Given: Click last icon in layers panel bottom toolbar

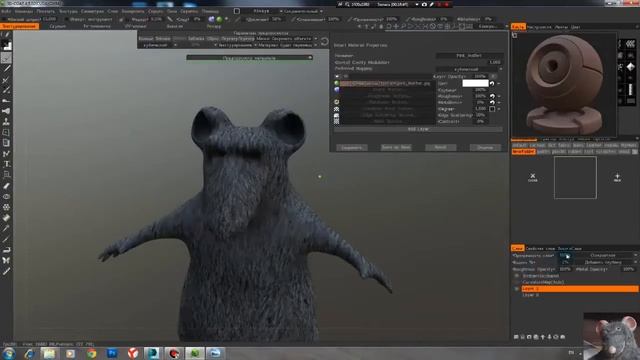Looking at the screenshot, I should pyautogui.click(x=562, y=337).
